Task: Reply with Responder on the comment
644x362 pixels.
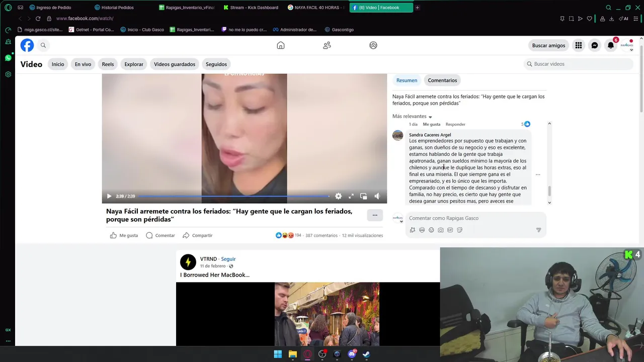Action: pos(455,124)
